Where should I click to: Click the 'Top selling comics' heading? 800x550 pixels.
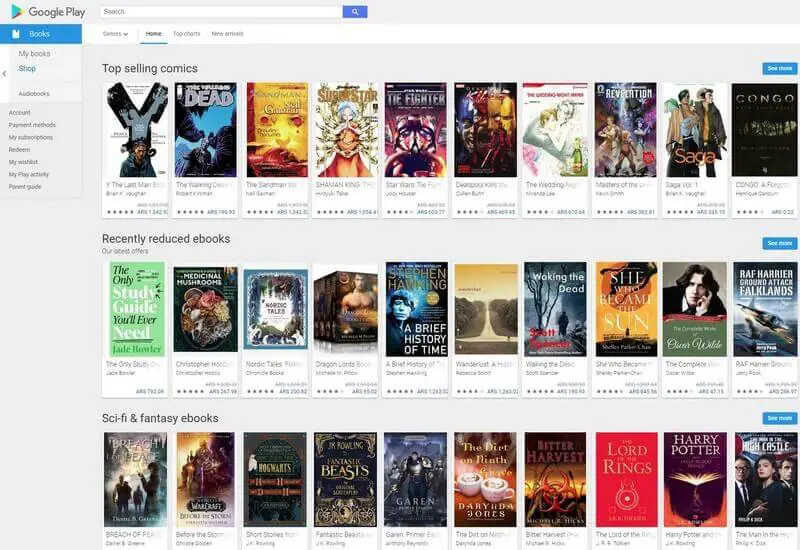coord(149,68)
